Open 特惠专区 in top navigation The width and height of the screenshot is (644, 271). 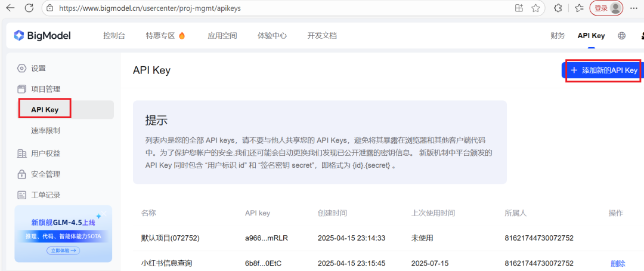[x=160, y=36]
